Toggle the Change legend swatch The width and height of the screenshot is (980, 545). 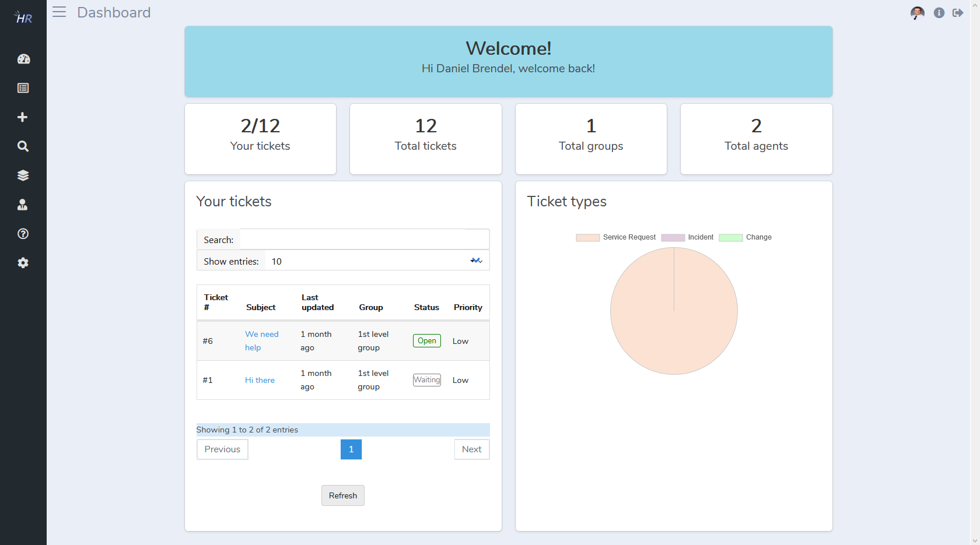731,237
